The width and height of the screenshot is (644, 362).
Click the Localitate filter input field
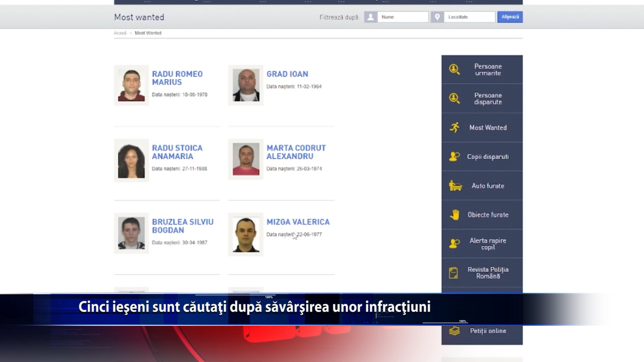469,17
